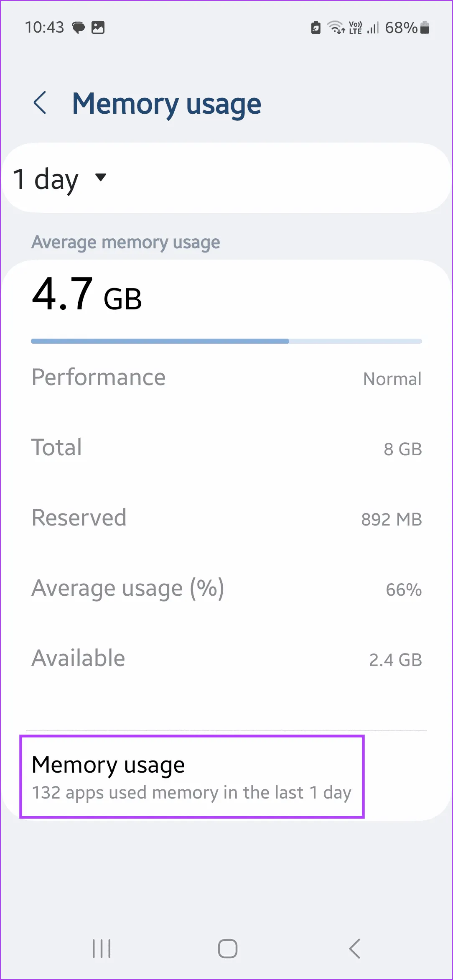Select the Available 2.4 GB row
Screen dimensions: 453x980
(226, 658)
